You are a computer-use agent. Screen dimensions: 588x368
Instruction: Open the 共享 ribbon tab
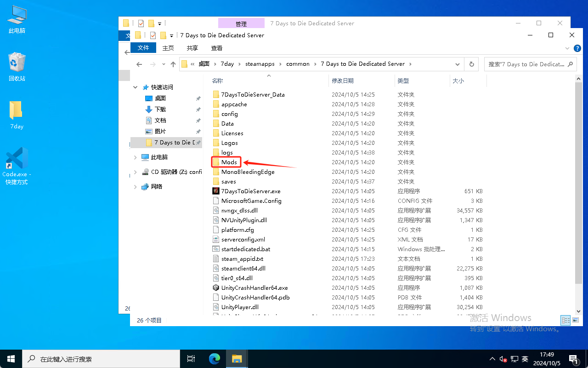[192, 48]
